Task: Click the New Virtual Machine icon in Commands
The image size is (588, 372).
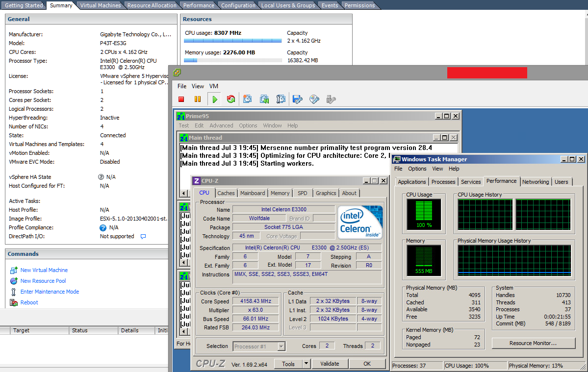Action: click(x=14, y=270)
